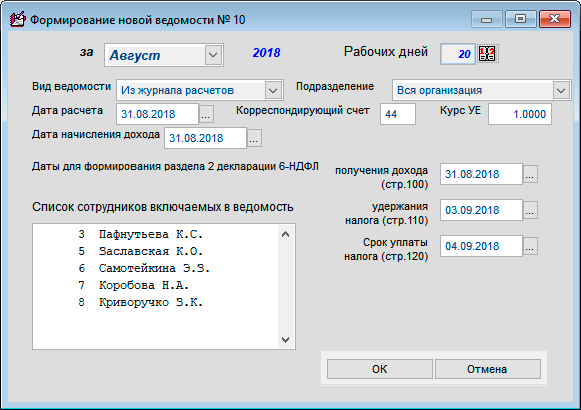Click the удержания налога (стр.110) date field

click(481, 210)
